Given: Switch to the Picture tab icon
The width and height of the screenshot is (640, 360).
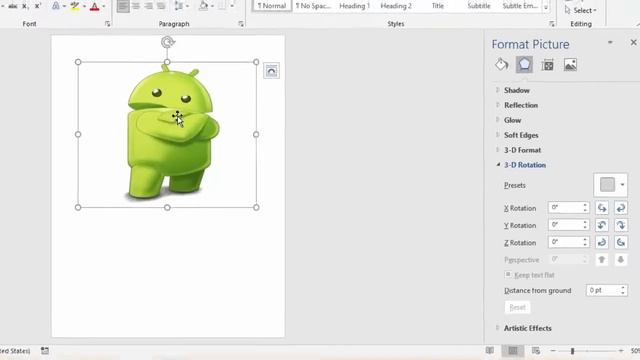Looking at the screenshot, I should click(x=570, y=65).
